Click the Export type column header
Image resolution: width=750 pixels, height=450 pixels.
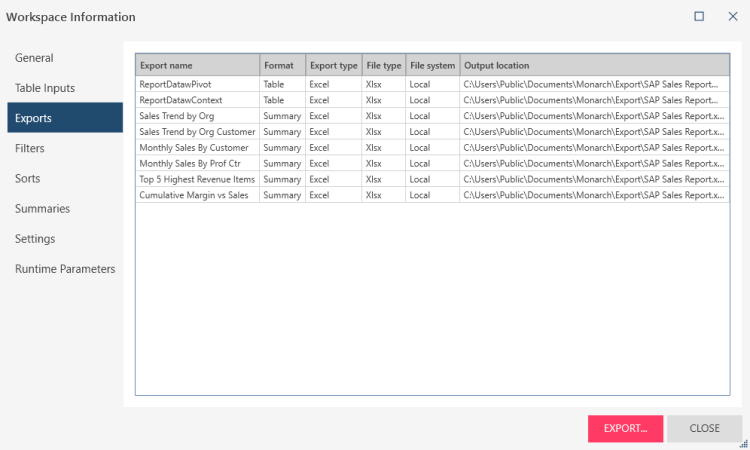334,65
